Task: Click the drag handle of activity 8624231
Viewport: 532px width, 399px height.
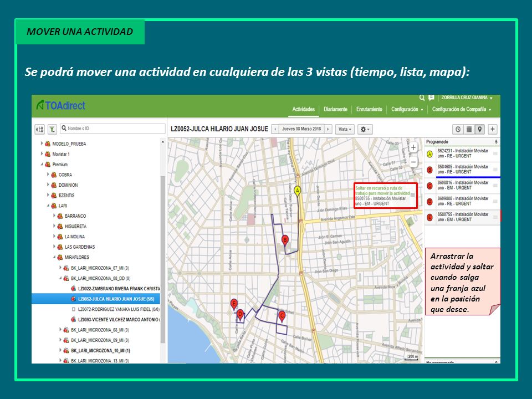Action: click(495, 154)
